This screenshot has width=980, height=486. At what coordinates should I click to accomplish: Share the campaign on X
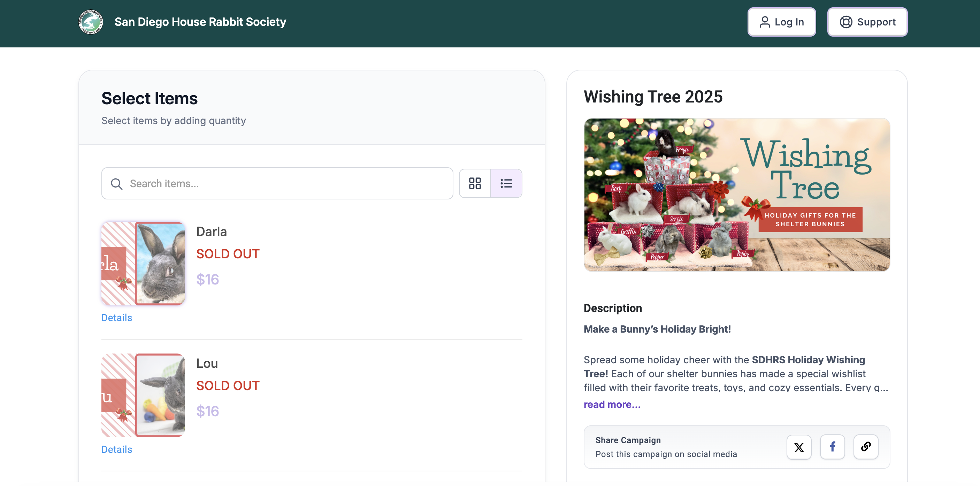tap(799, 447)
